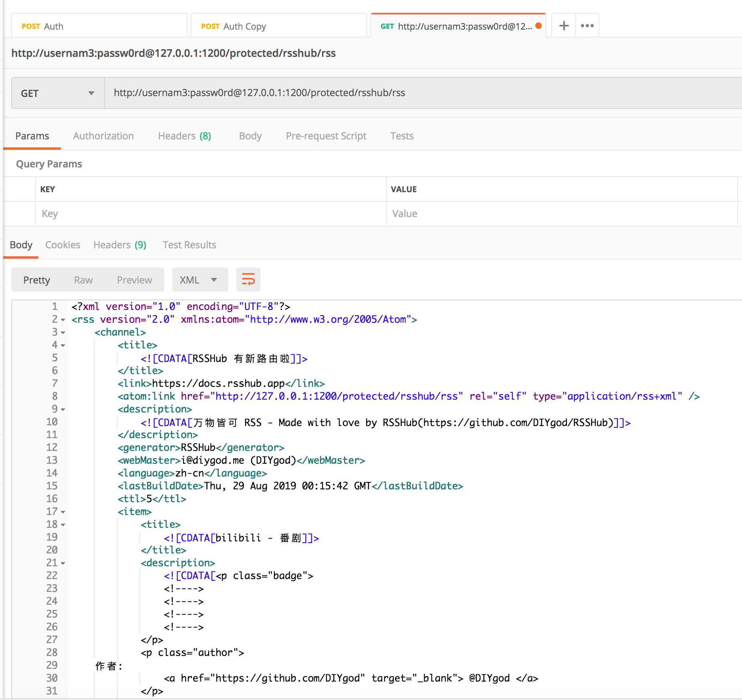
Task: Click the query param Key field
Action: coord(211,214)
